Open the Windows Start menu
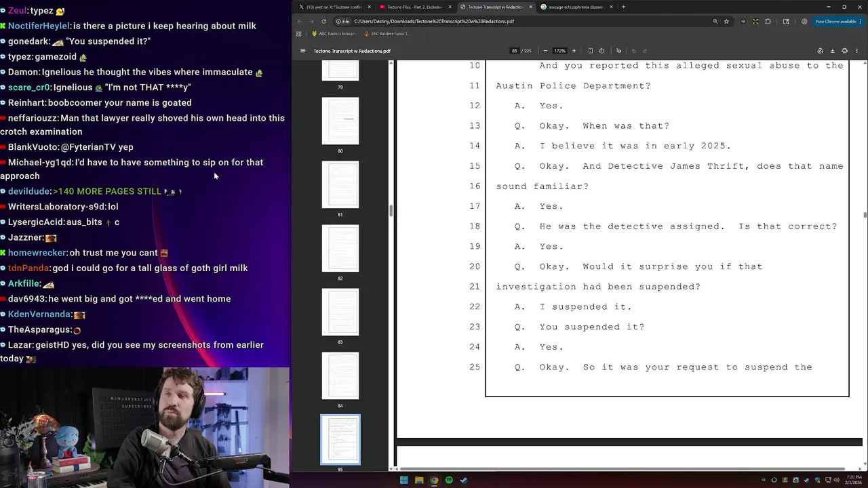The height and width of the screenshot is (488, 868). coord(403,481)
